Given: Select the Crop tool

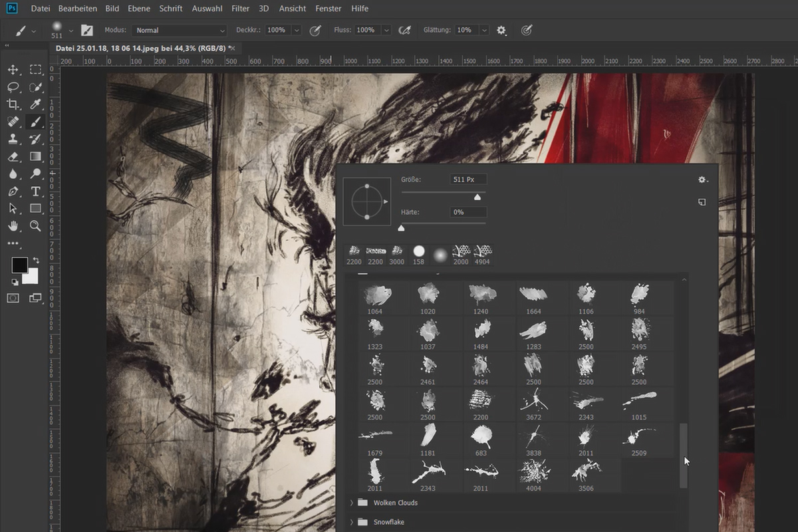Looking at the screenshot, I should tap(13, 104).
